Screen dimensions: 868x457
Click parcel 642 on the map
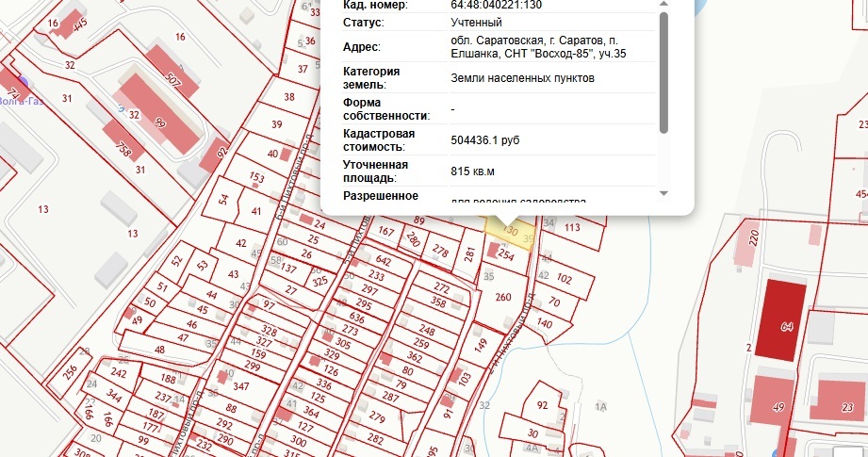point(382,261)
